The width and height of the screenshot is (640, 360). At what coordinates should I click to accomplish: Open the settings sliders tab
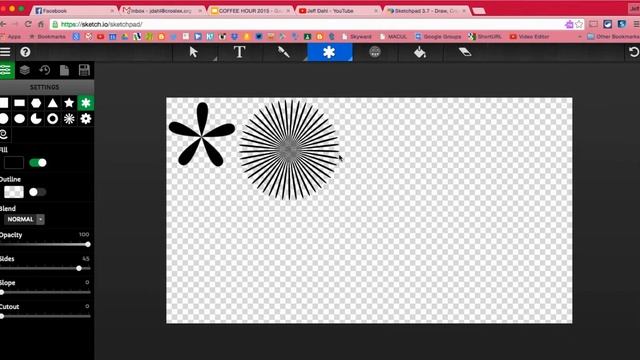tap(6, 70)
